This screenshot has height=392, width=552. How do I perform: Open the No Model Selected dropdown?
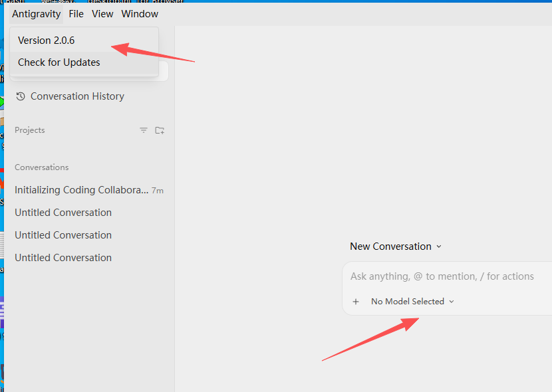pyautogui.click(x=412, y=302)
